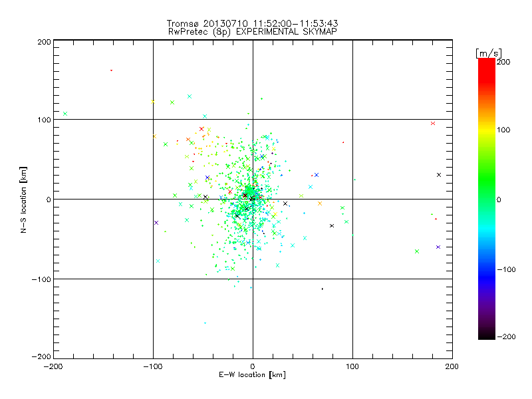Click the green X marker at far left edge
The width and height of the screenshot is (532, 399).
click(x=65, y=114)
